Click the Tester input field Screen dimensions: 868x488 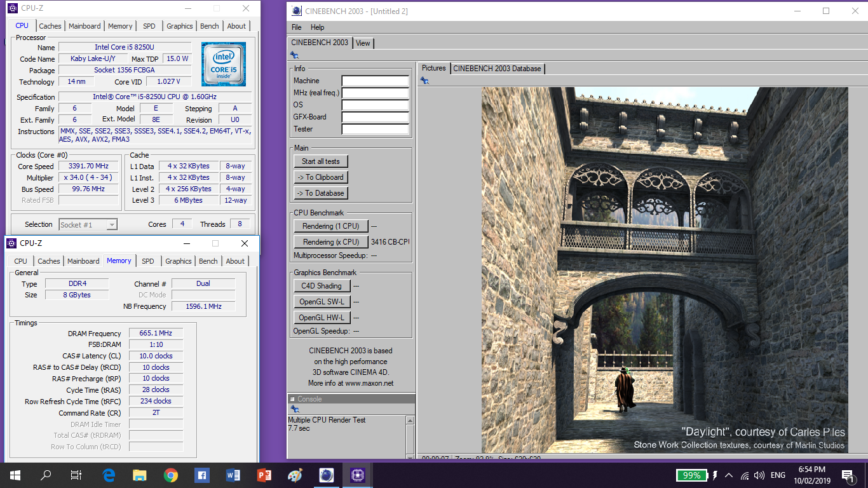(x=376, y=129)
